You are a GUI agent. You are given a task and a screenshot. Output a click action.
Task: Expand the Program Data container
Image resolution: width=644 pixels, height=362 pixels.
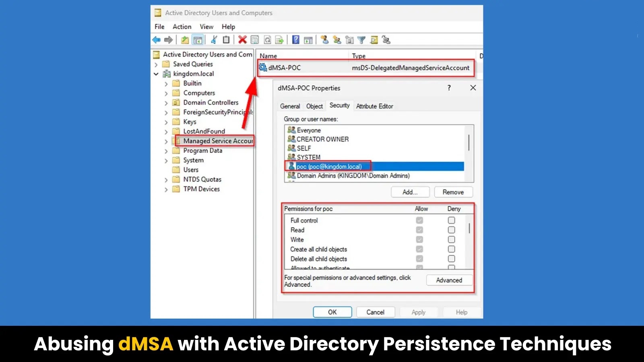pos(166,151)
